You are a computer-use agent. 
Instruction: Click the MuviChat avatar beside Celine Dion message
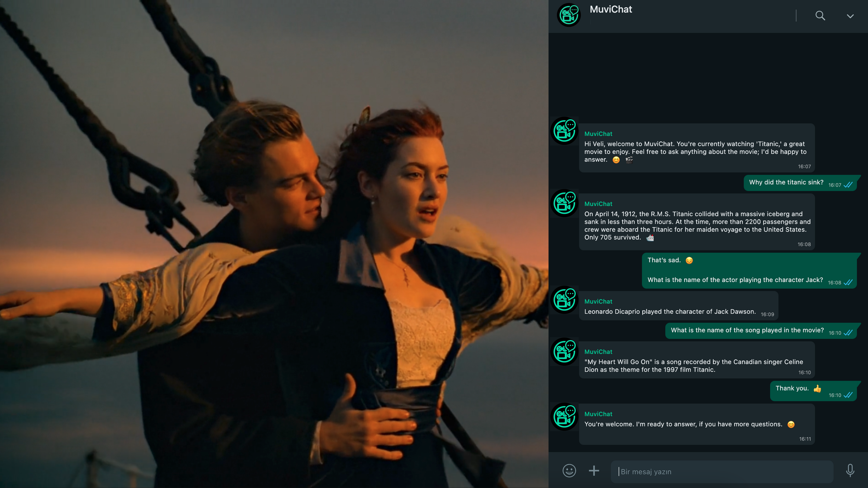click(565, 352)
